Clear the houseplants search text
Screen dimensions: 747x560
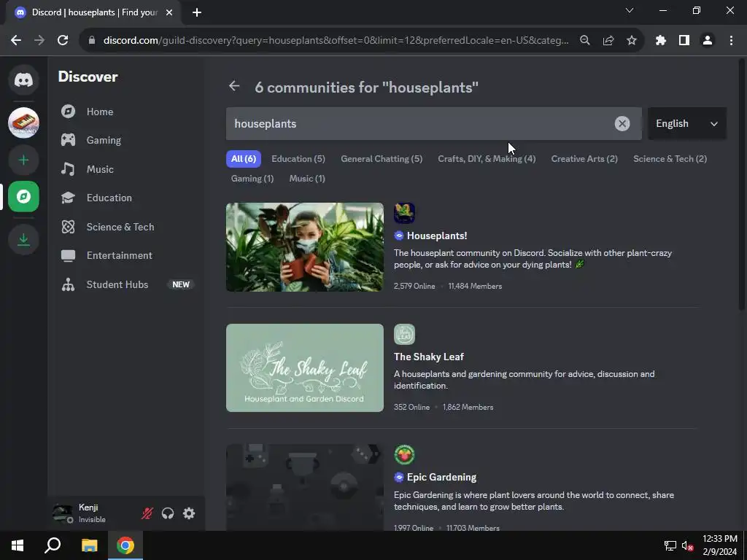[622, 124]
